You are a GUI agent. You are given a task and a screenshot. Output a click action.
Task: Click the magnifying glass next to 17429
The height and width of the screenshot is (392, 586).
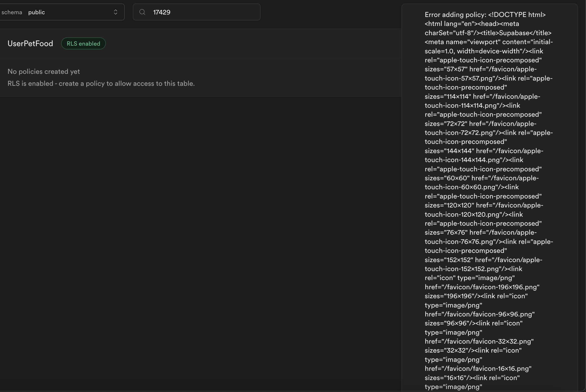click(x=142, y=12)
